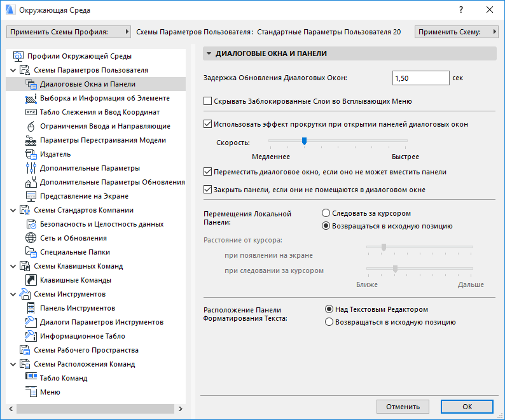Uncheck Закрыть панели checkbox
Image resolution: width=505 pixels, height=420 pixels.
click(207, 190)
